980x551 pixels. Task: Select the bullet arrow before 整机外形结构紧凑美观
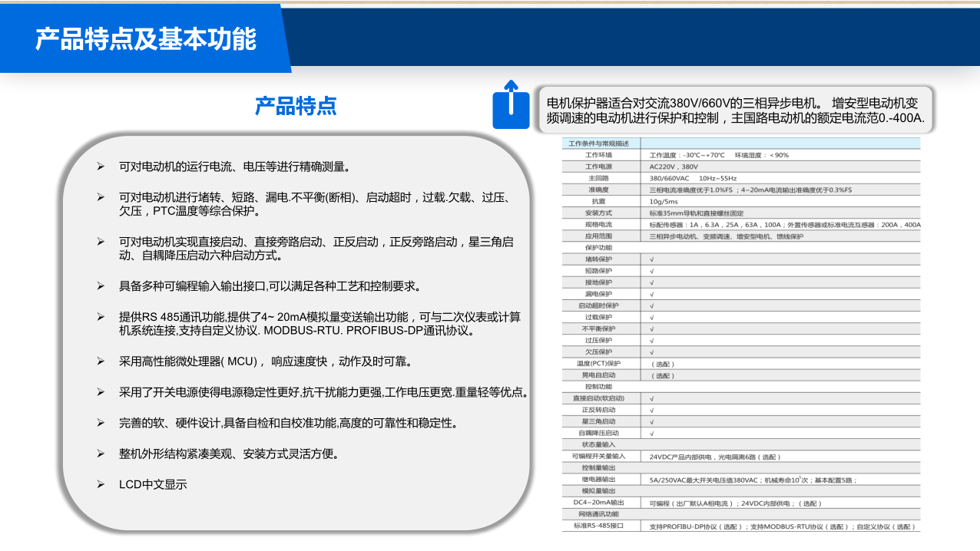(100, 454)
